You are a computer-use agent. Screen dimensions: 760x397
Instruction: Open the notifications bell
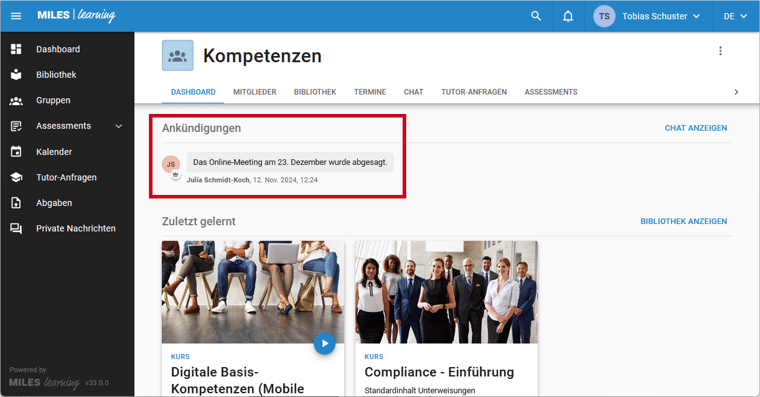click(x=568, y=16)
